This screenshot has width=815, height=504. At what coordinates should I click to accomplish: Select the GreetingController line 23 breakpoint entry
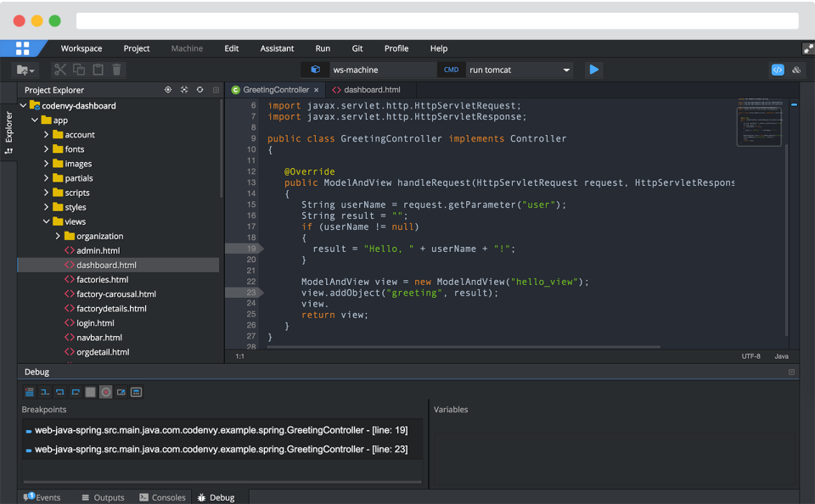tap(222, 450)
